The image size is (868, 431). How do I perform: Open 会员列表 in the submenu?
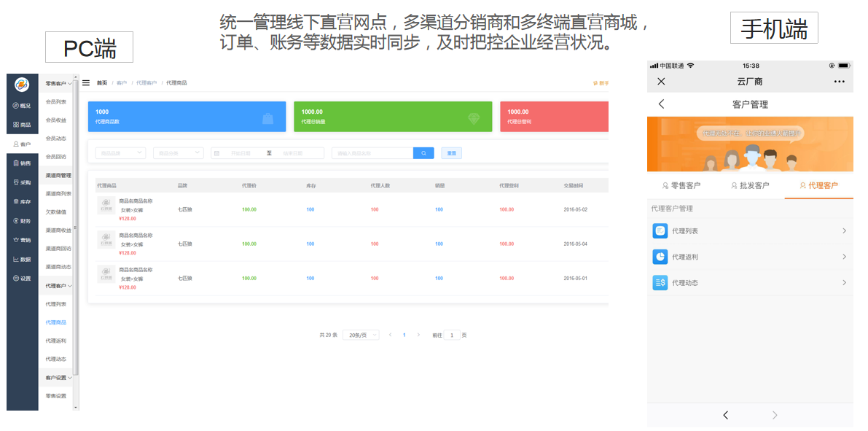click(x=56, y=102)
